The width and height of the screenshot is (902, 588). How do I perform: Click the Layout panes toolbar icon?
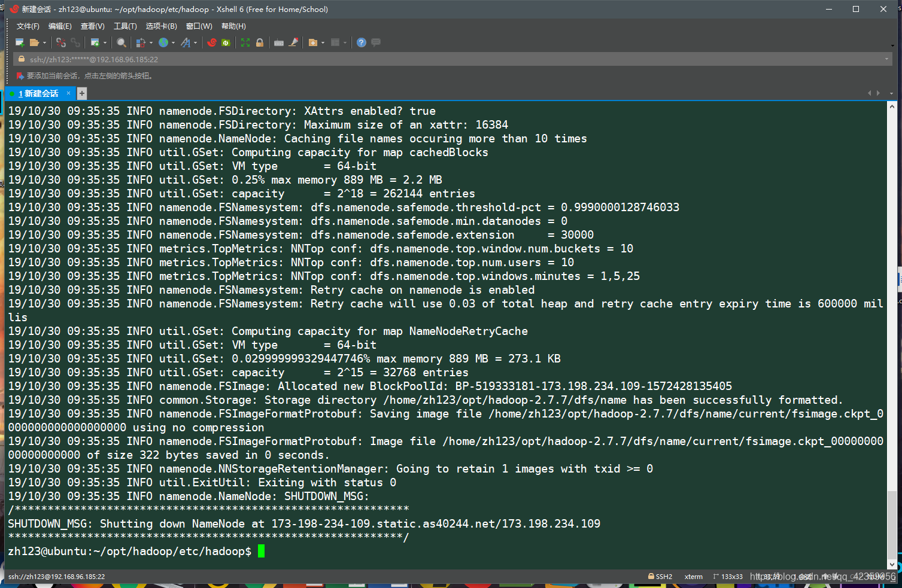pyautogui.click(x=335, y=42)
